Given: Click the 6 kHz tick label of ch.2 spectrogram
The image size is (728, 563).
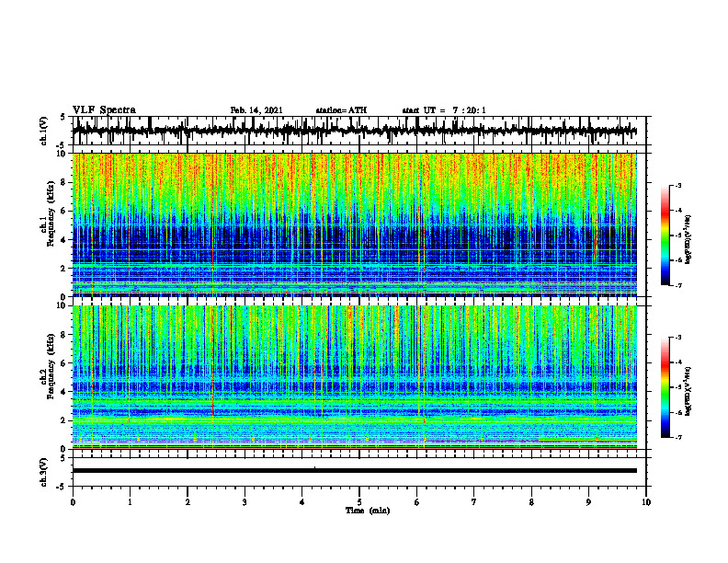Looking at the screenshot, I should [64, 363].
